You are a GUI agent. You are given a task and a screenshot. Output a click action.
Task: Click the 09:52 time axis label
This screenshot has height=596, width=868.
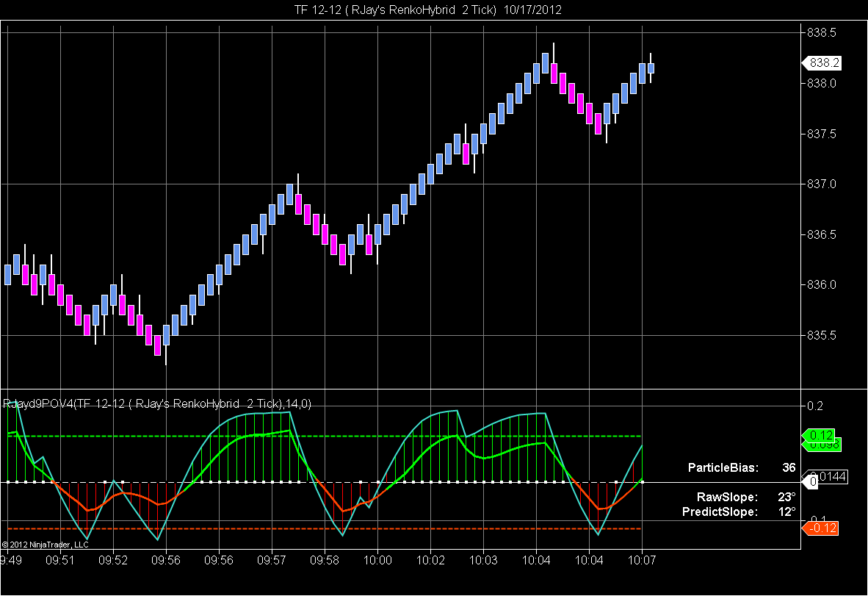(113, 560)
